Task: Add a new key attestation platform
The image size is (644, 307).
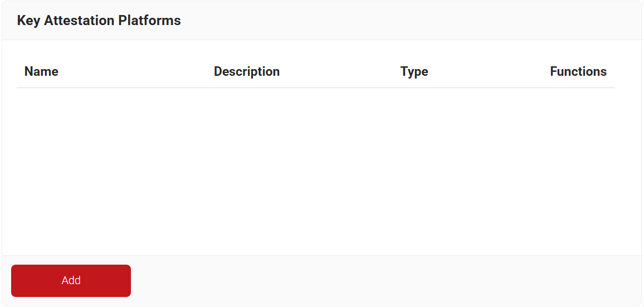Action: point(71,281)
